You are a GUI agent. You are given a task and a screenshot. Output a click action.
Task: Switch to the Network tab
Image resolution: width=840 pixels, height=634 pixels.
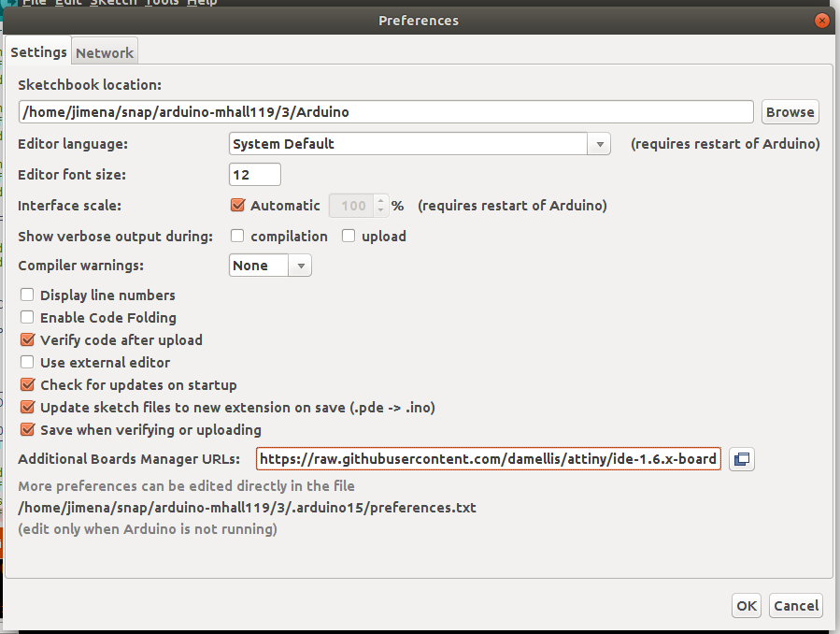click(x=105, y=52)
